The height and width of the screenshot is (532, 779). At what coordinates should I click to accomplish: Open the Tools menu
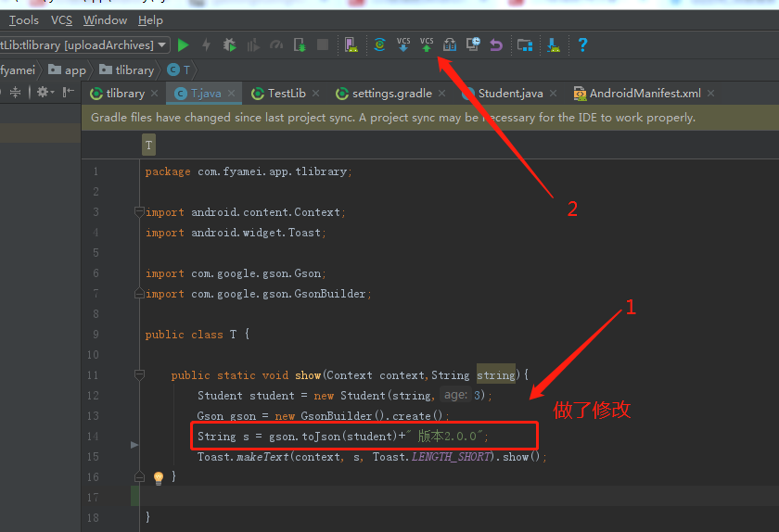point(23,20)
